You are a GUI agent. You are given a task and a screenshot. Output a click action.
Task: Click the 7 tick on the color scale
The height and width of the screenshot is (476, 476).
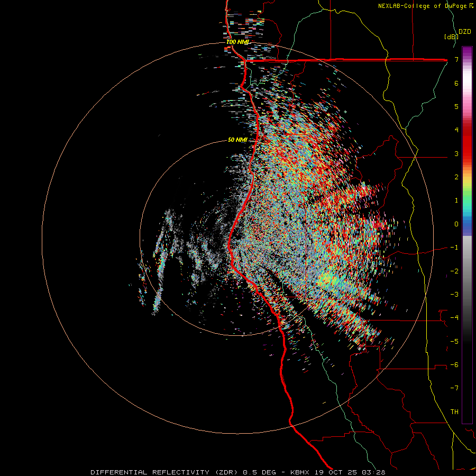pos(456,59)
